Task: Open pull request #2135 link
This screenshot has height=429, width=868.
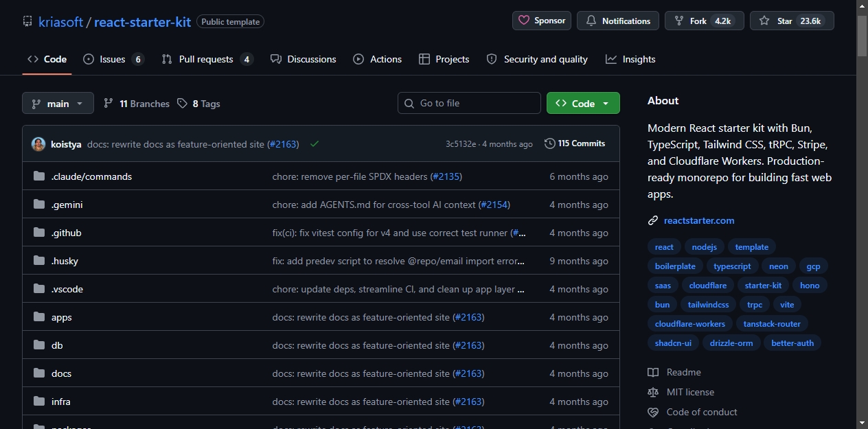Action: pos(446,176)
